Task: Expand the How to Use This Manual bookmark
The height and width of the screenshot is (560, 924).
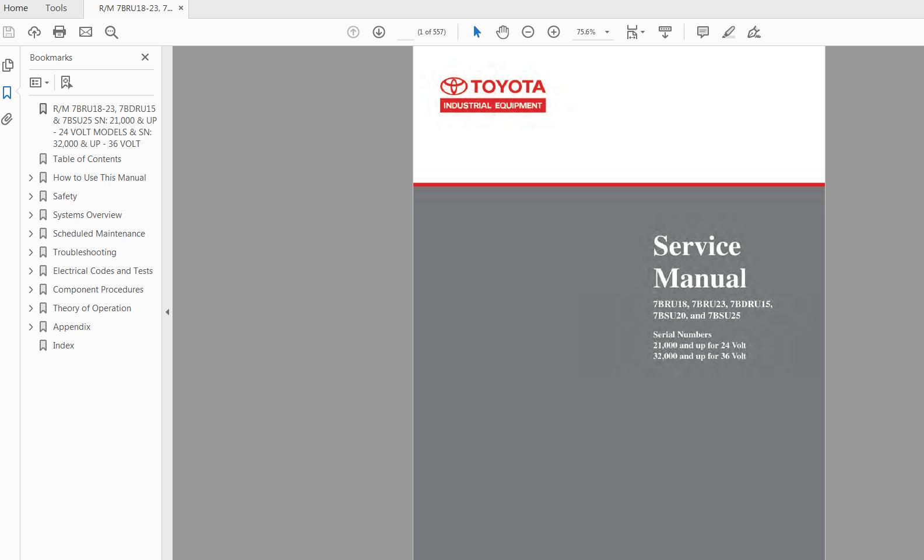Action: (x=31, y=178)
